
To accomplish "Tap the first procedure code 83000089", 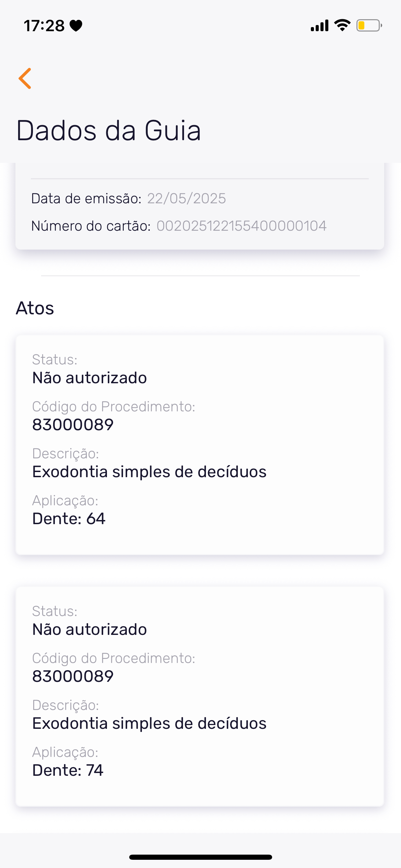I will 73,425.
